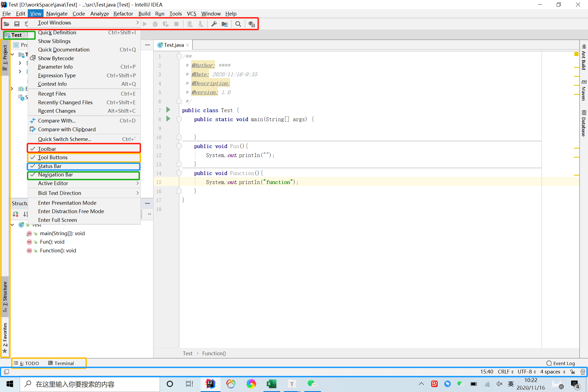
Task: Close the Test.java editor tab
Action: 188,45
